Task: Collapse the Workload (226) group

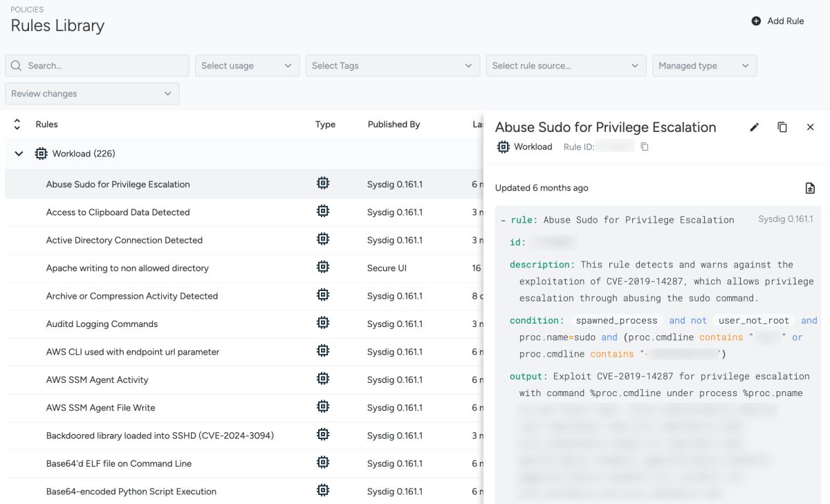Action: click(19, 153)
